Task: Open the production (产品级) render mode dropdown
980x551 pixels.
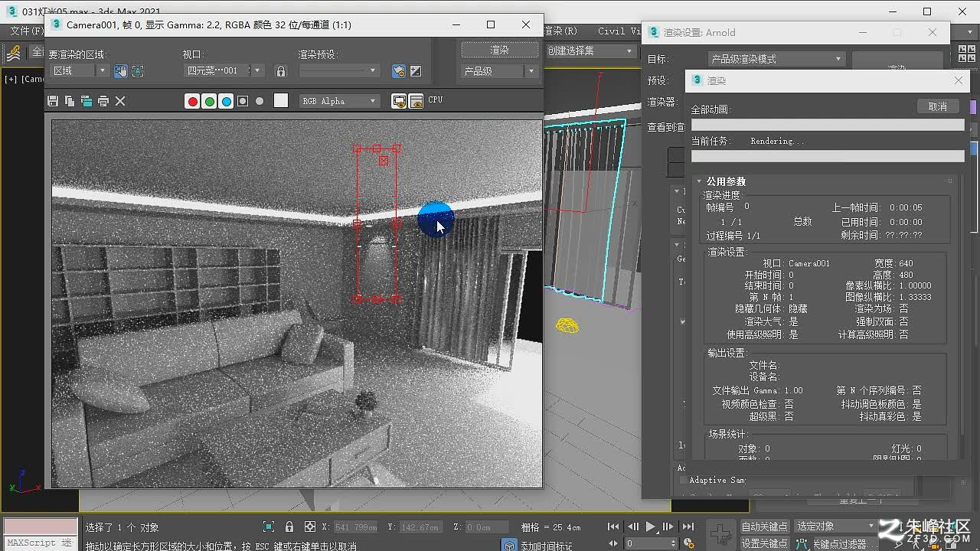Action: (x=499, y=71)
